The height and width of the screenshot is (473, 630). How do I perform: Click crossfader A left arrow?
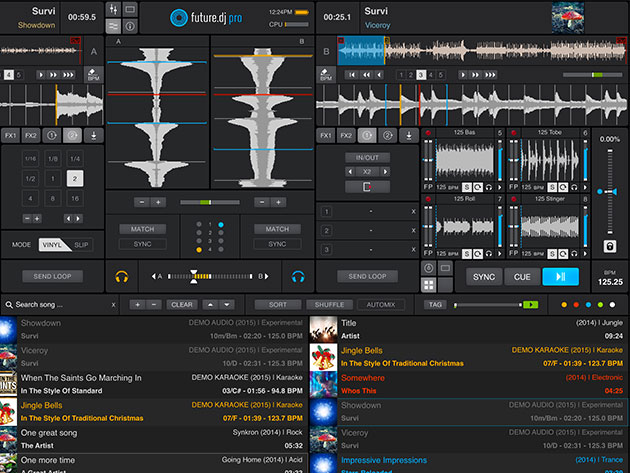(153, 276)
